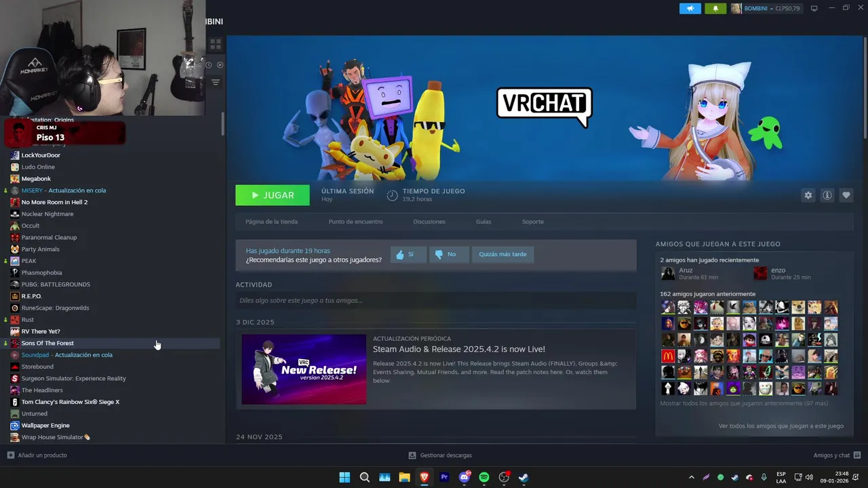
Task: Click the Wallpaper Engine icon
Action: [x=15, y=426]
